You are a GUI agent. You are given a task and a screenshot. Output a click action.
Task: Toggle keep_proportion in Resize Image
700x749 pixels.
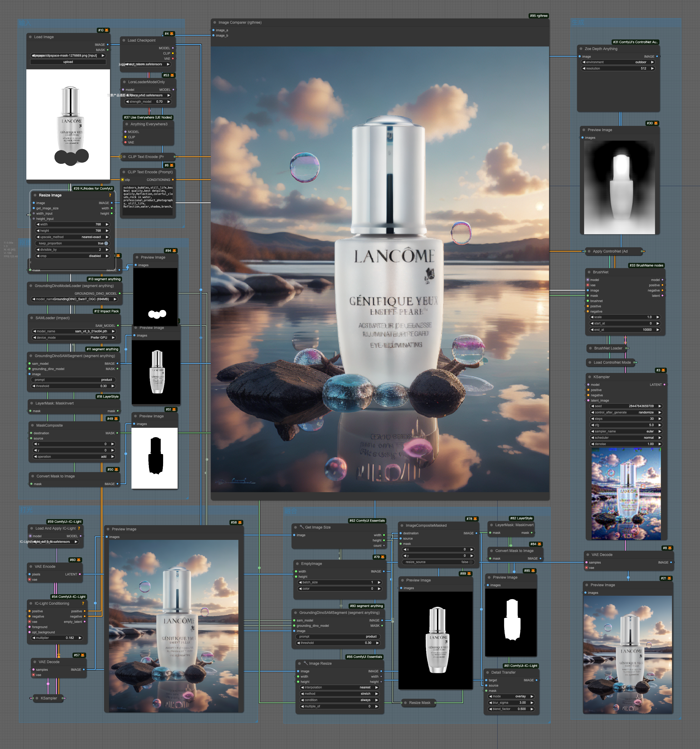[72, 243]
